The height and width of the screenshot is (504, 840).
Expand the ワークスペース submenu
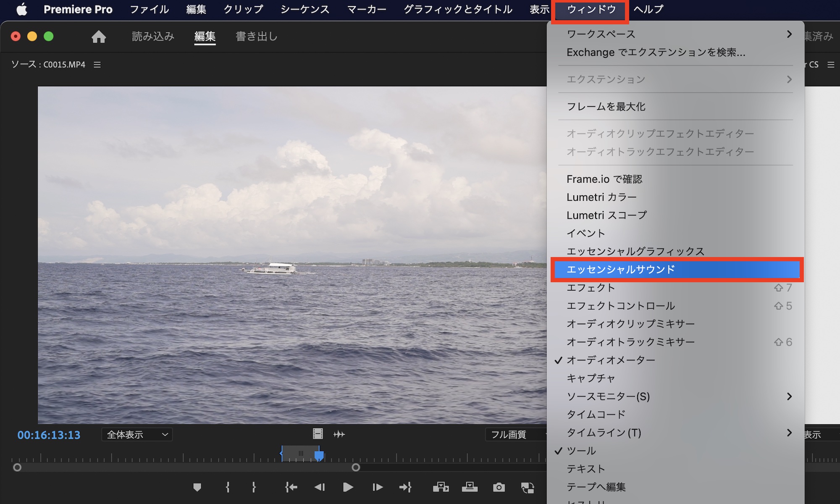601,34
